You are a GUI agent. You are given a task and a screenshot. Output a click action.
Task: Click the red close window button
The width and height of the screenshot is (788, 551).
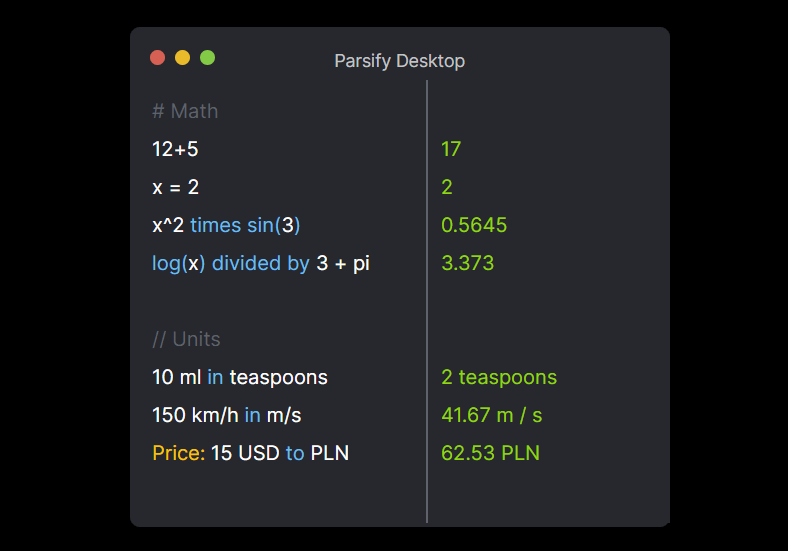click(157, 58)
